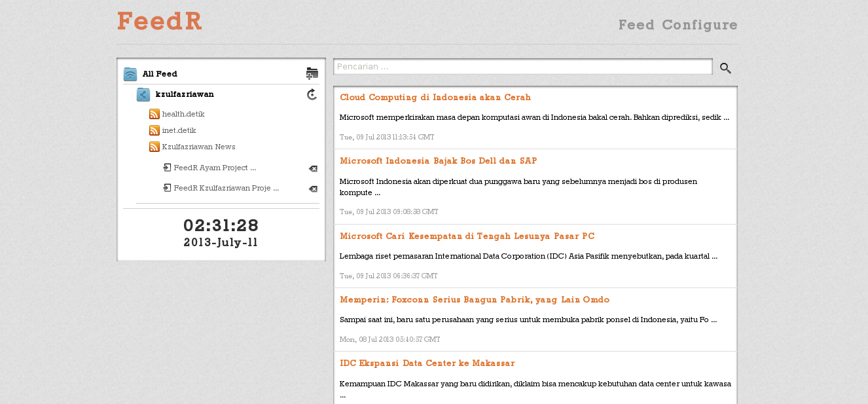This screenshot has width=868, height=404.
Task: Click the FeedR Kzulfazriawan Proje entry icon
Action: (x=166, y=189)
